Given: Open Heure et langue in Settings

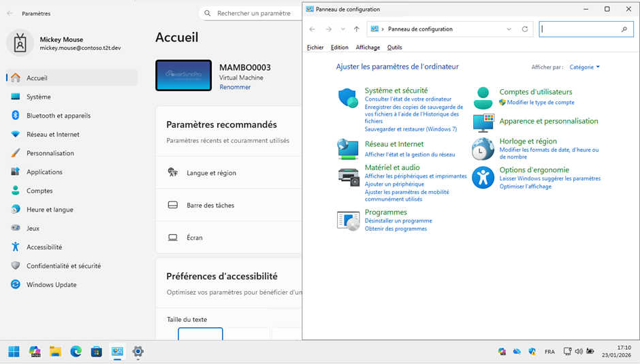Looking at the screenshot, I should point(72,210).
